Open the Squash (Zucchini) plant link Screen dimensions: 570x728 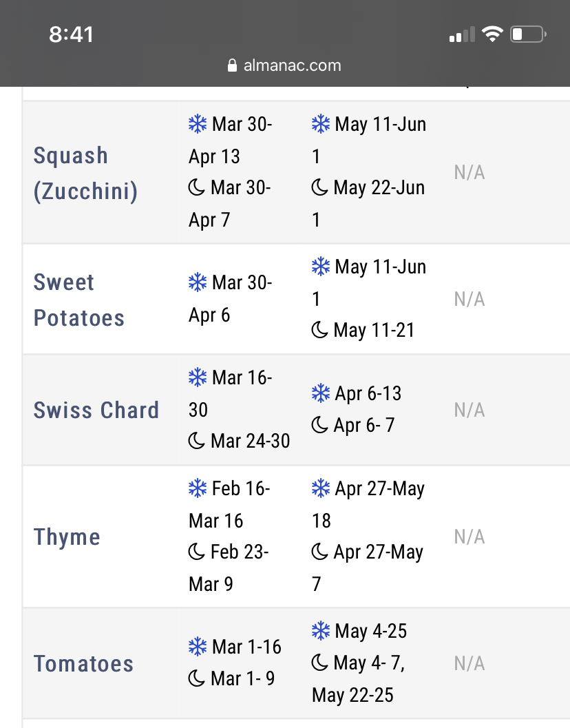pos(85,173)
